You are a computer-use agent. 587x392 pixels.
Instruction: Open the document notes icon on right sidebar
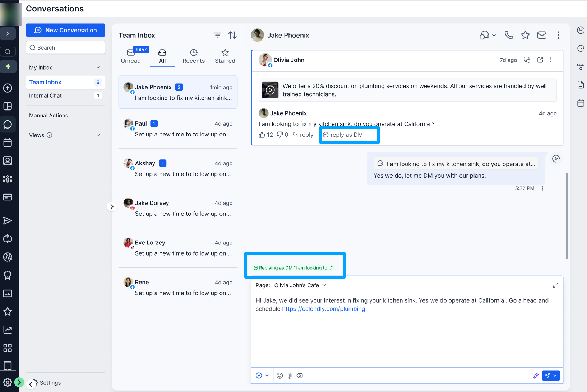581,85
